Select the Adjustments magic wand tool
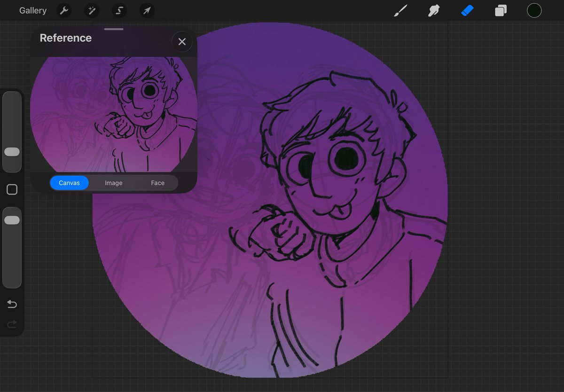 91,10
